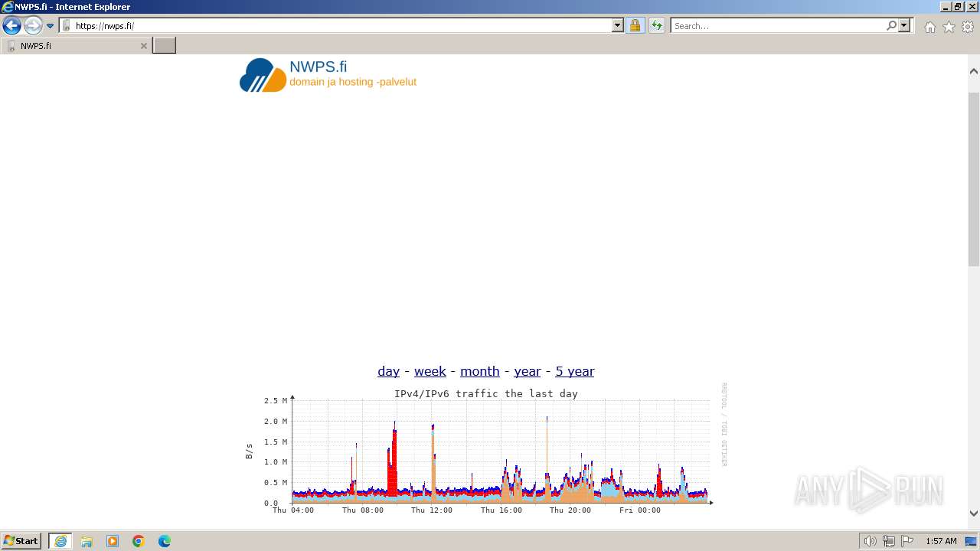Open the search provider dropdown
This screenshot has width=980, height=551.
[904, 26]
